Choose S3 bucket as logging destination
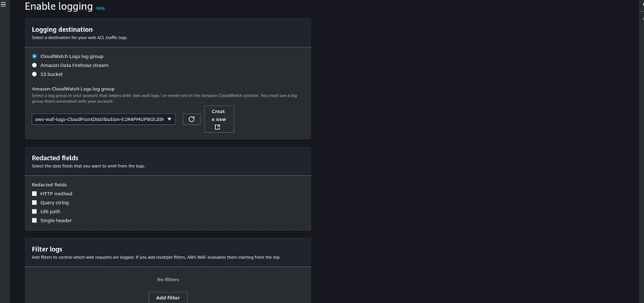This screenshot has height=303, width=644. 35,74
